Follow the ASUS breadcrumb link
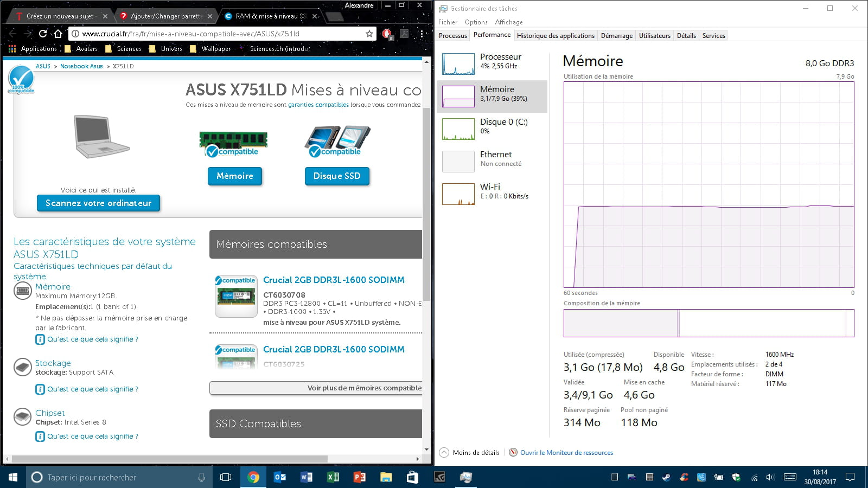Screen dimensions: 868x488 [43, 66]
